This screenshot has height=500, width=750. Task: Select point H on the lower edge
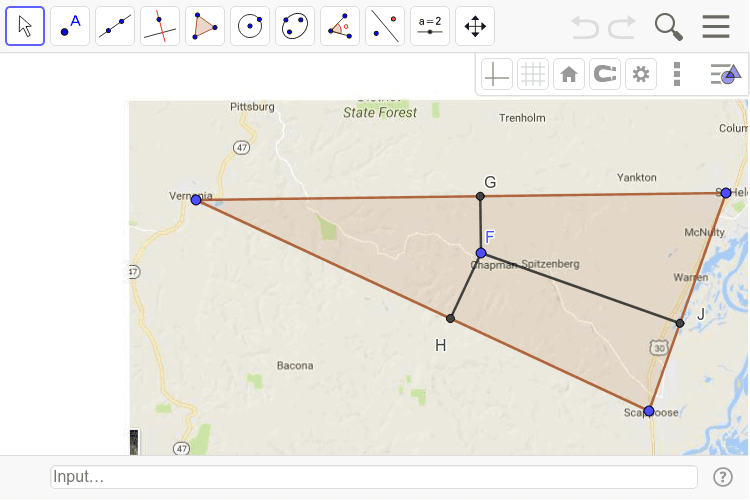450,318
